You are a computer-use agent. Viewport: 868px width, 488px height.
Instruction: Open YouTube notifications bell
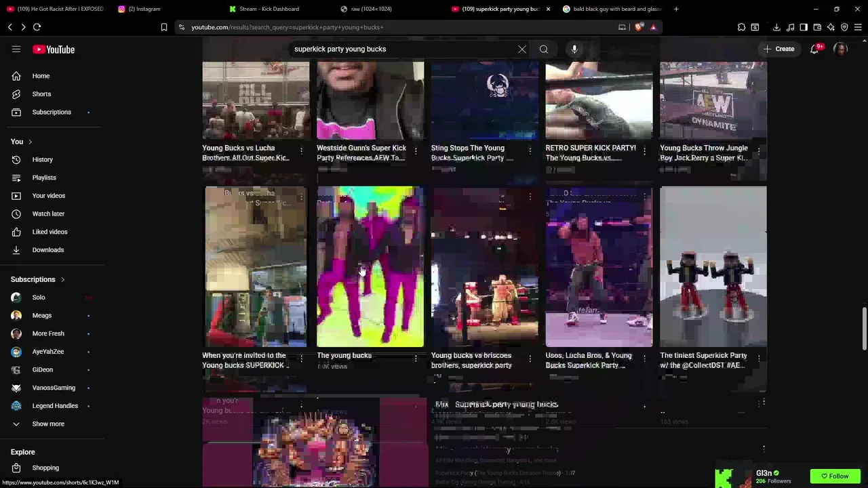pyautogui.click(x=814, y=49)
